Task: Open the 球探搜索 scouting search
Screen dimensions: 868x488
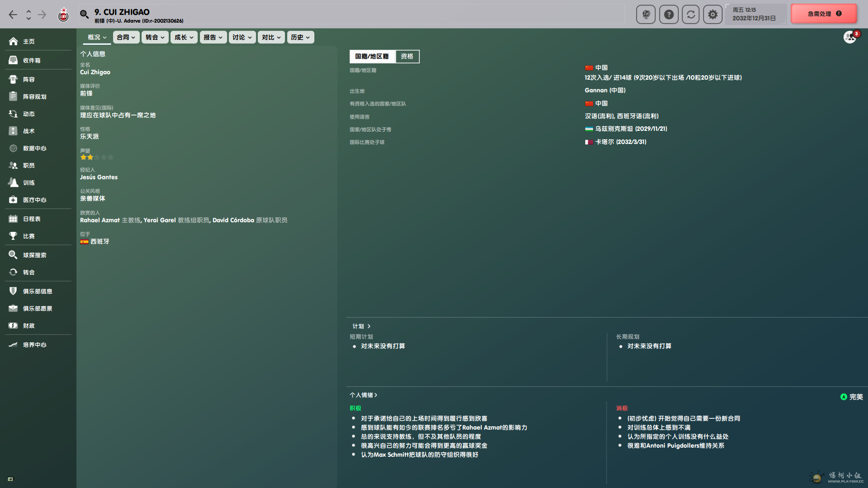Action: (x=34, y=255)
